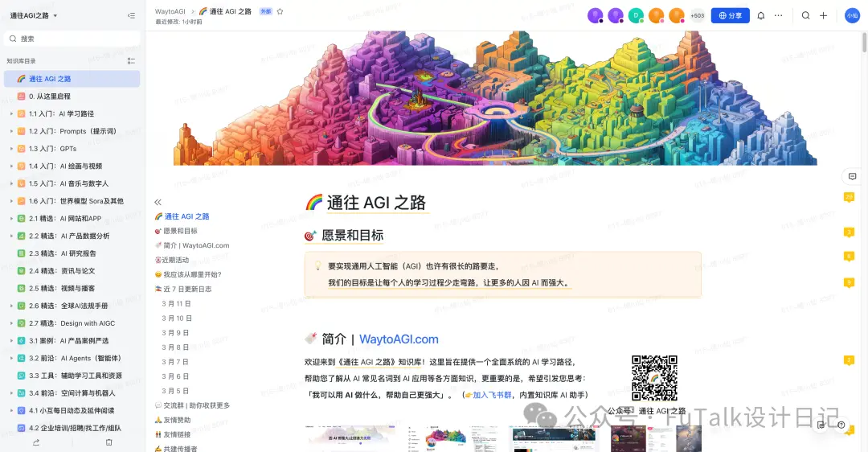The image size is (868, 452).
Task: Click the blue 分享 share button
Action: [x=730, y=15]
